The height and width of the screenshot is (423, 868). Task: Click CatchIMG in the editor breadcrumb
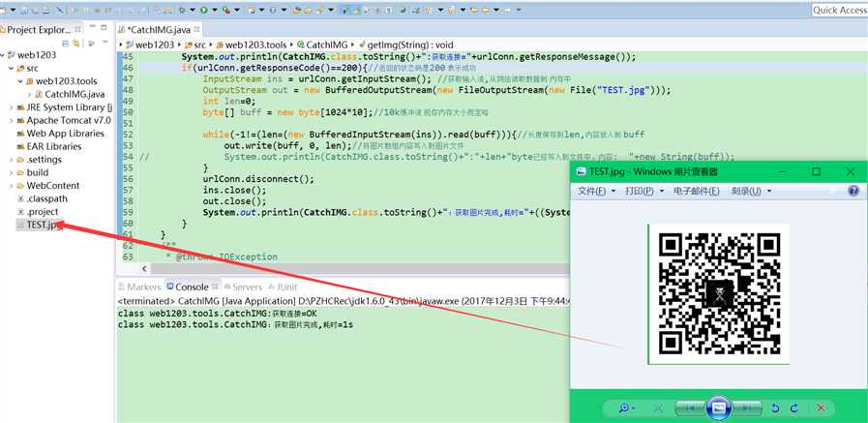(327, 45)
